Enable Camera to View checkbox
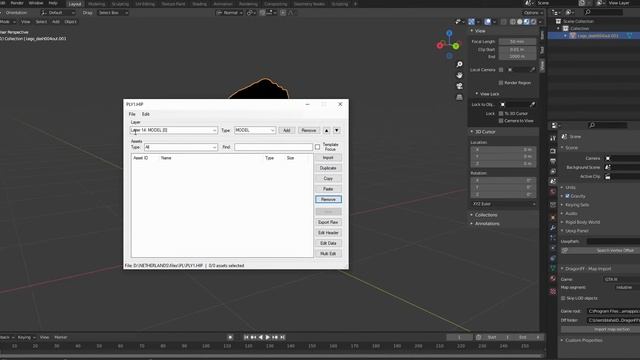Viewport: 640px width, 360px height. 501,121
